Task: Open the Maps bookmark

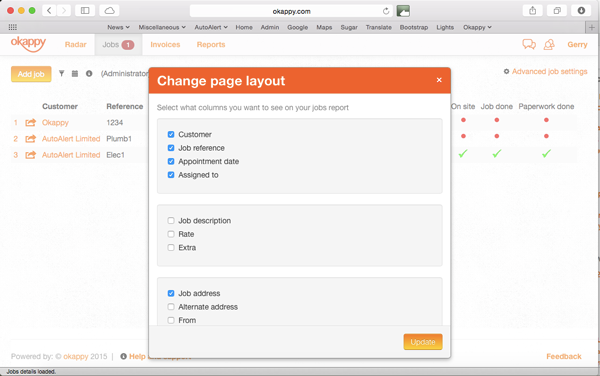Action: point(324,27)
